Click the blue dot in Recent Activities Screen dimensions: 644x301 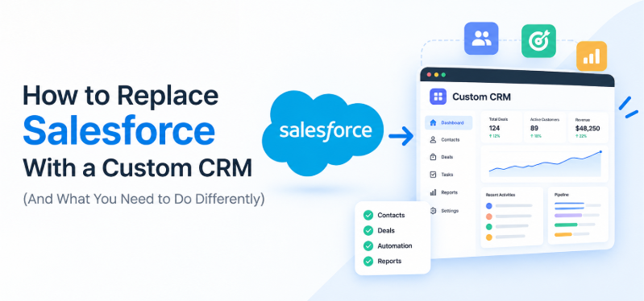point(488,206)
